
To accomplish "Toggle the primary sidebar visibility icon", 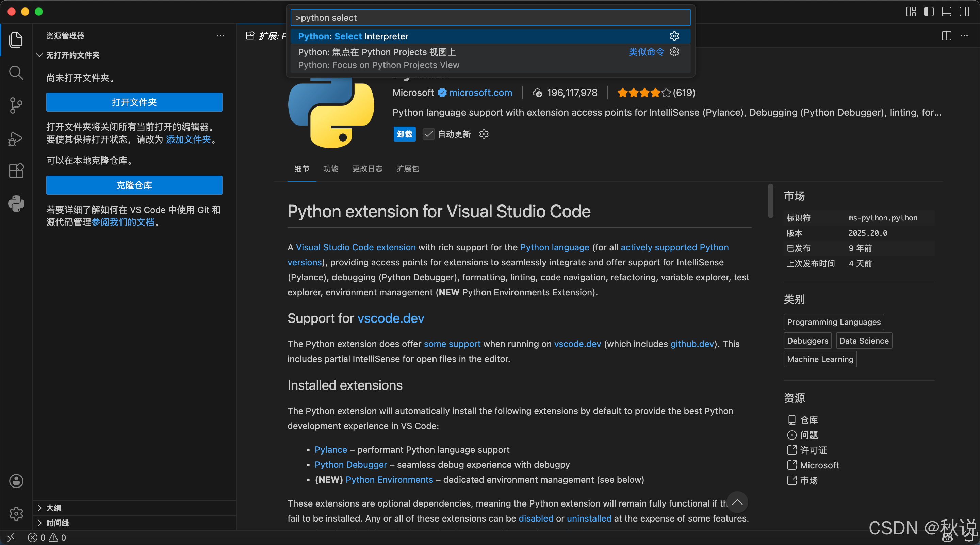I will pos(928,12).
